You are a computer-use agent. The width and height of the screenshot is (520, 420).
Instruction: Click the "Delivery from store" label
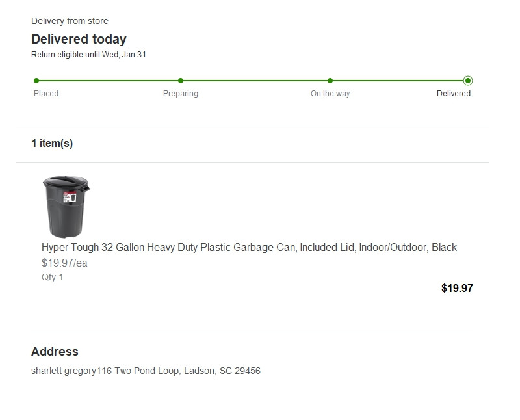[x=70, y=21]
